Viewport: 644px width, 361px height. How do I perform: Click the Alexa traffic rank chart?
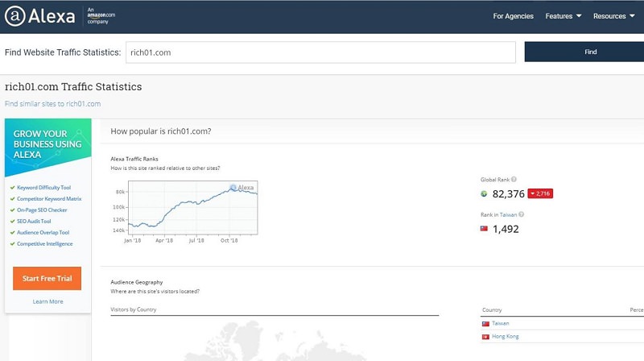coord(192,208)
